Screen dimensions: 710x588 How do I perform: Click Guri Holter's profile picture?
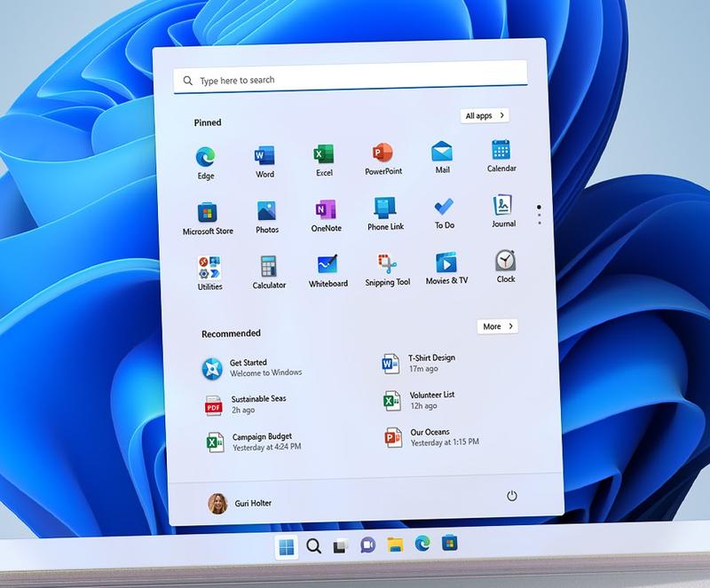[217, 504]
